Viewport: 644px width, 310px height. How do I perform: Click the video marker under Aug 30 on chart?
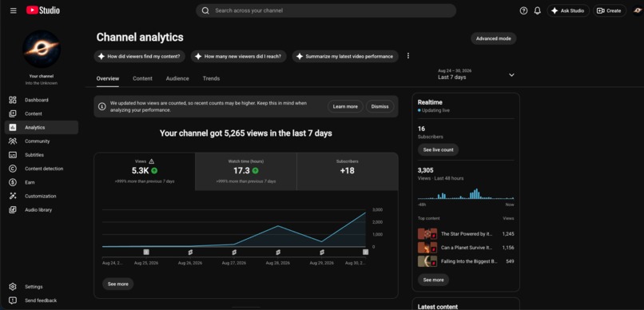click(x=365, y=252)
